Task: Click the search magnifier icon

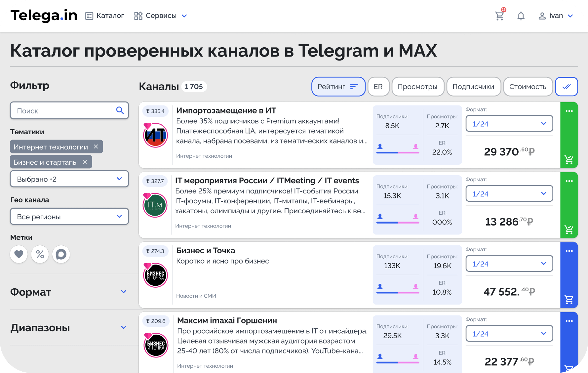Action: tap(120, 110)
